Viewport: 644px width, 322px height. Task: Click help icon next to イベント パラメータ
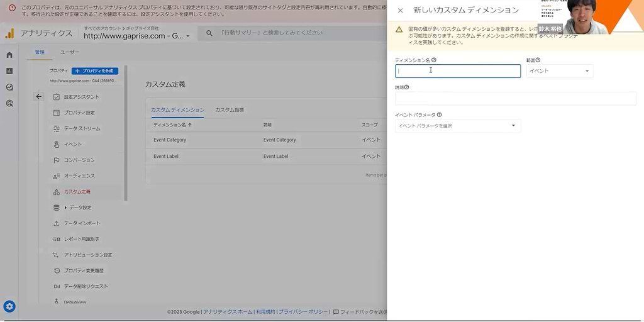(439, 115)
